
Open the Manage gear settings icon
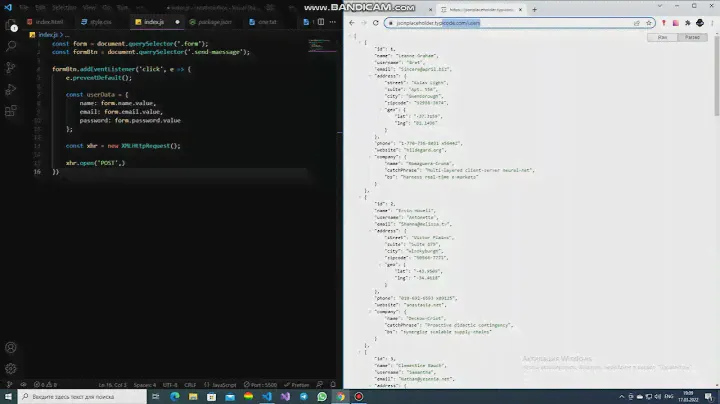pos(11,367)
